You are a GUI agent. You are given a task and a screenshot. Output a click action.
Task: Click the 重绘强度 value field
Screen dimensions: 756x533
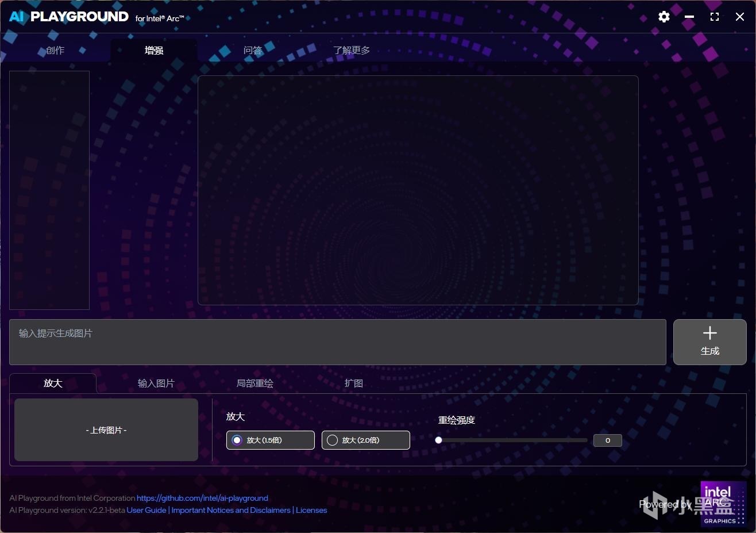click(608, 440)
